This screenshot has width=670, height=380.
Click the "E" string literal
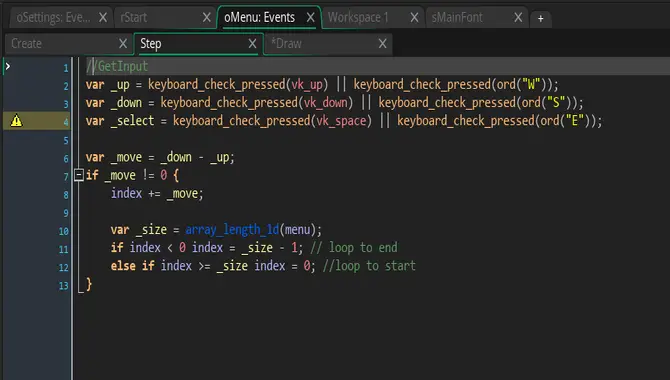[575, 121]
